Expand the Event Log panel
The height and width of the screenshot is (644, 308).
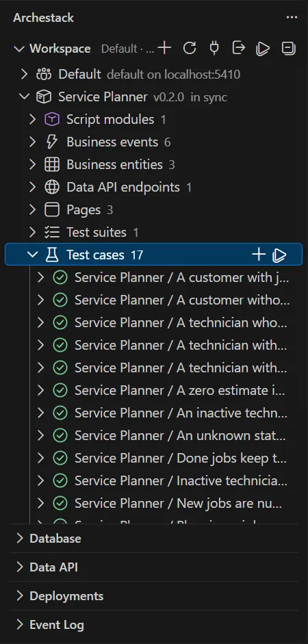click(20, 625)
